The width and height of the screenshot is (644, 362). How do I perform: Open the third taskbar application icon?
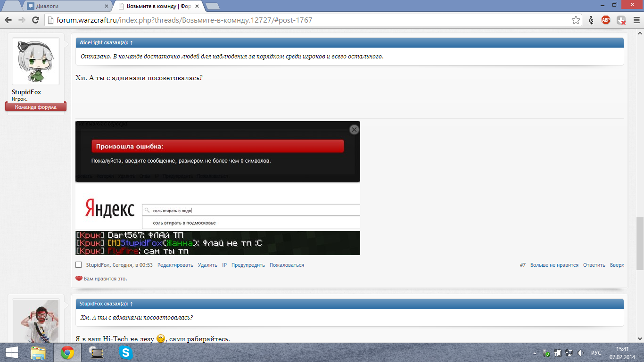[96, 353]
